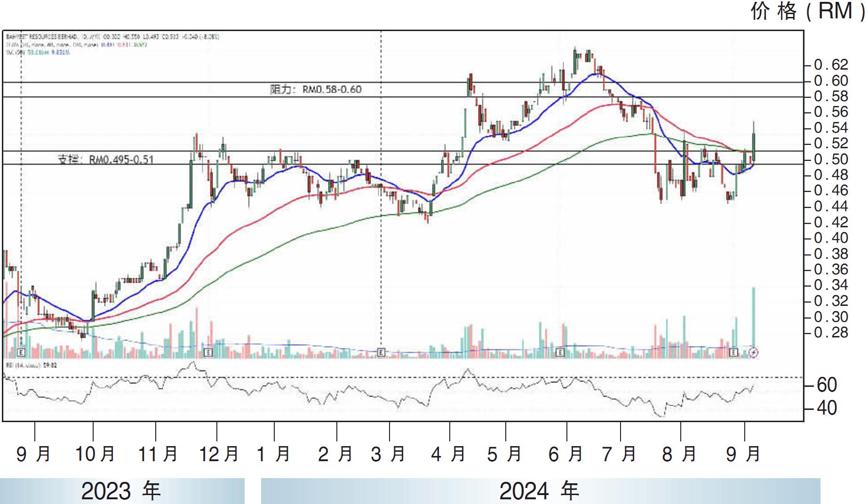Click the 6月 label on time axis

(x=566, y=454)
